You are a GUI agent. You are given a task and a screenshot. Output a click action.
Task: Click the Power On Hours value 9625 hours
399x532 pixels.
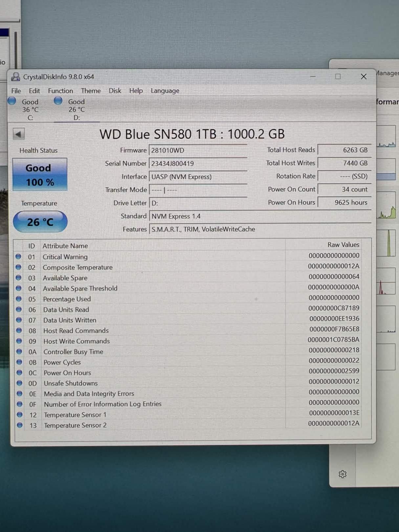point(344,203)
